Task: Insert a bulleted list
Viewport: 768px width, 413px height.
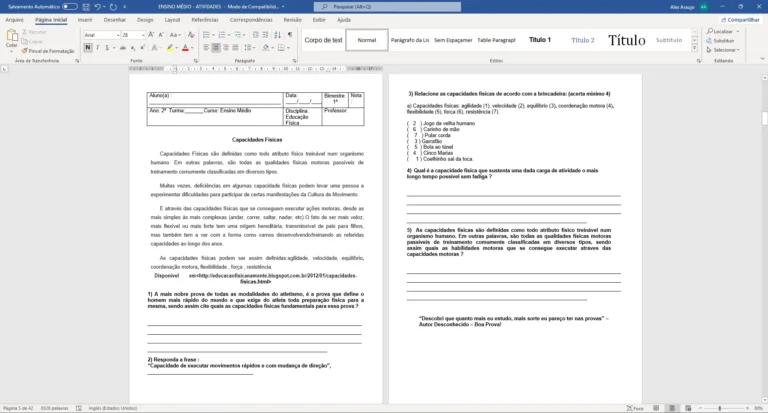Action: [x=206, y=35]
